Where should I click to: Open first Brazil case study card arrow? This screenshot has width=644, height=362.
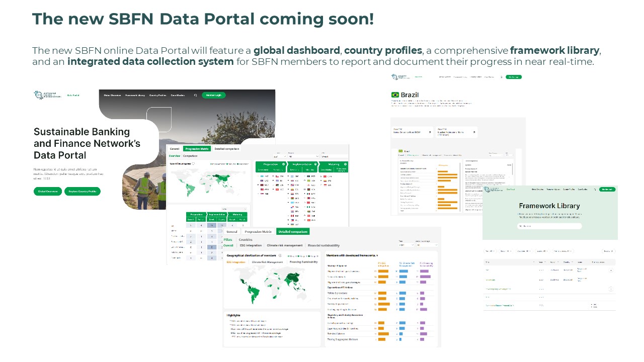tap(430, 132)
